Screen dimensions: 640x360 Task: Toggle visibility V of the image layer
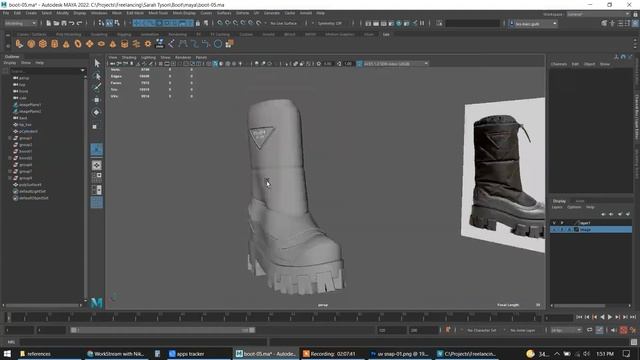click(554, 229)
